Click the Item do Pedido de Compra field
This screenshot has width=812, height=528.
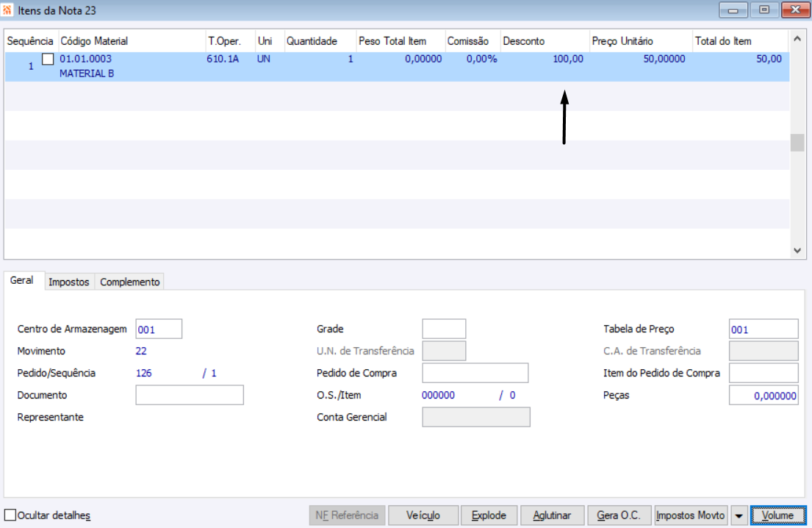pyautogui.click(x=764, y=373)
